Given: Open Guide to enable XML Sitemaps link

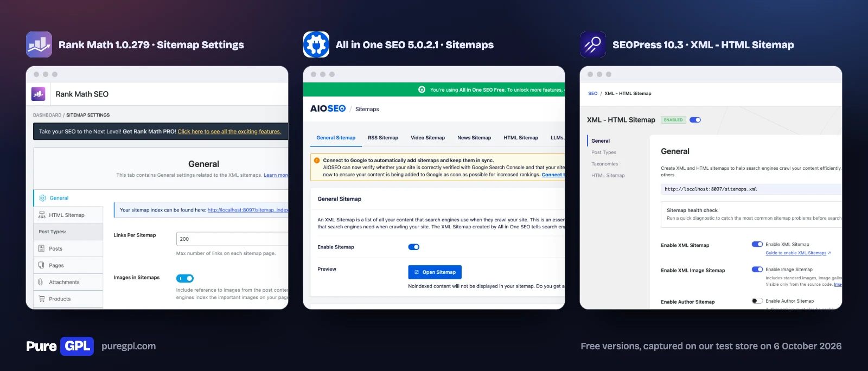Looking at the screenshot, I should coord(796,253).
